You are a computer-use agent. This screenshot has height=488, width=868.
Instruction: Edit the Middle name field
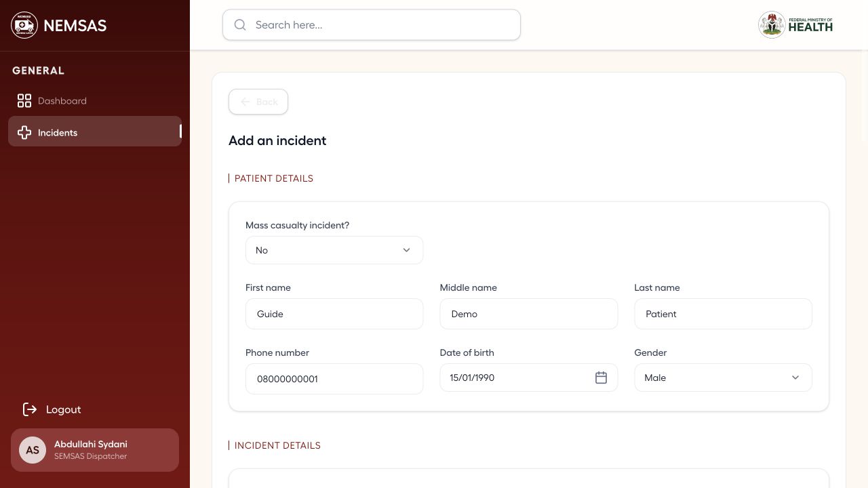tap(529, 314)
